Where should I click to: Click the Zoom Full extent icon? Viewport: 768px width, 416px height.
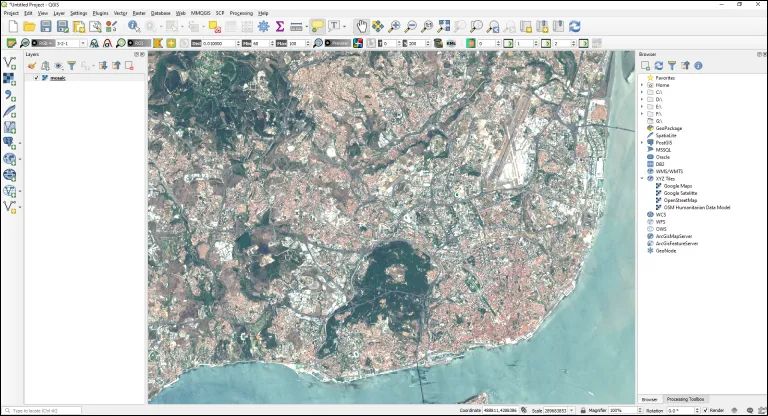(x=444, y=26)
